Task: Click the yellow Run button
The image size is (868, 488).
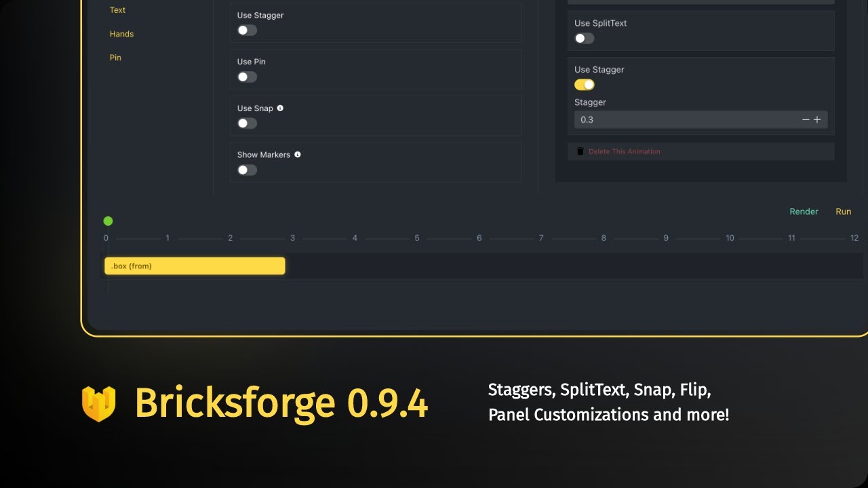Action: point(843,211)
